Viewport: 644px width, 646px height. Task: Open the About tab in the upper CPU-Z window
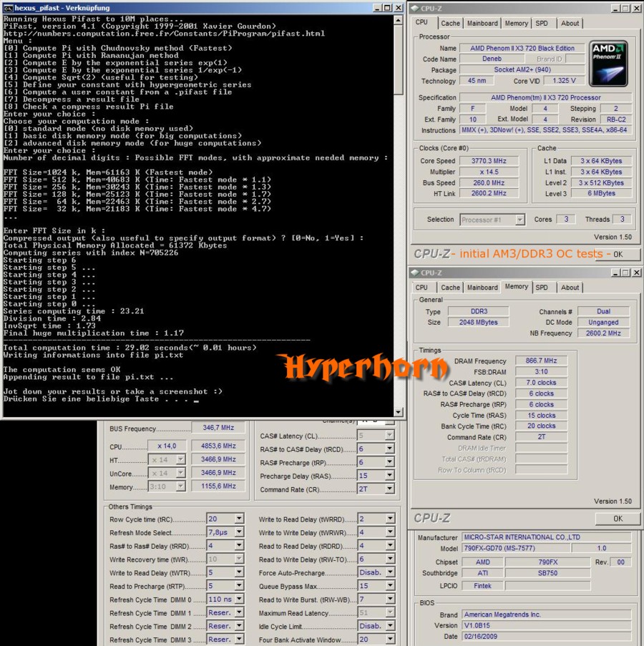[x=570, y=24]
